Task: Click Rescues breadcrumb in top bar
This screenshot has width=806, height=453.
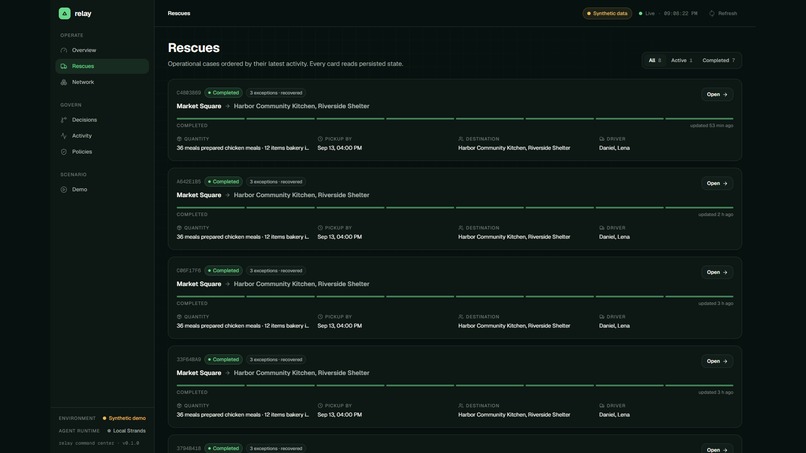Action: tap(179, 13)
